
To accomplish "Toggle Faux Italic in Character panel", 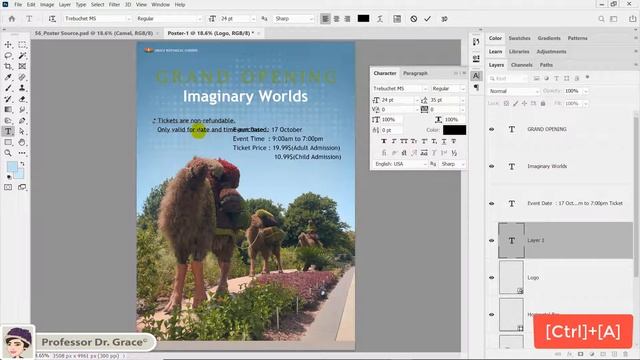I will pyautogui.click(x=394, y=141).
